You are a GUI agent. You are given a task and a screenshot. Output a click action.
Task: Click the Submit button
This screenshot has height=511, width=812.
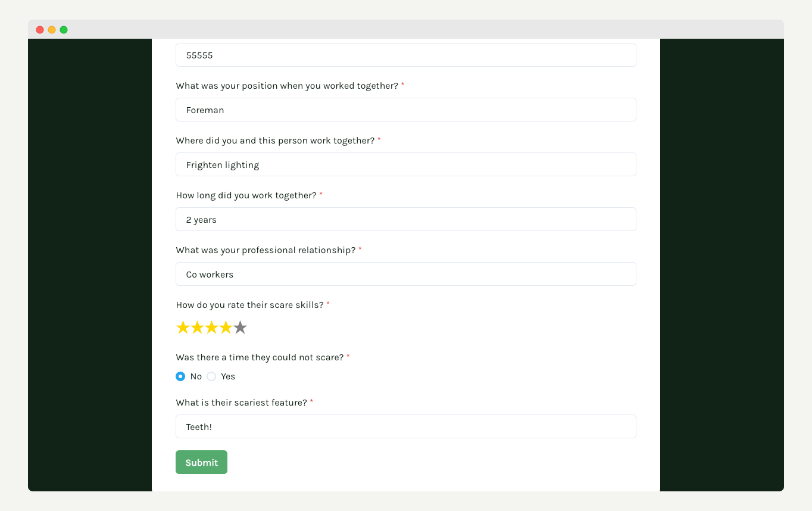click(x=201, y=462)
